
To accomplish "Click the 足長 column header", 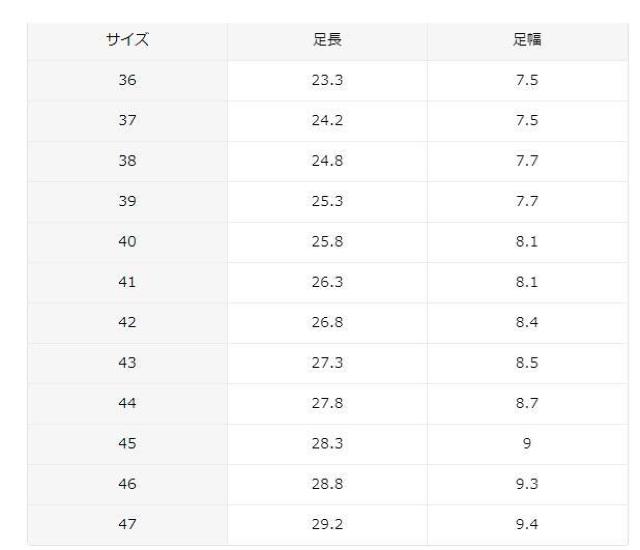I will coord(327,41).
